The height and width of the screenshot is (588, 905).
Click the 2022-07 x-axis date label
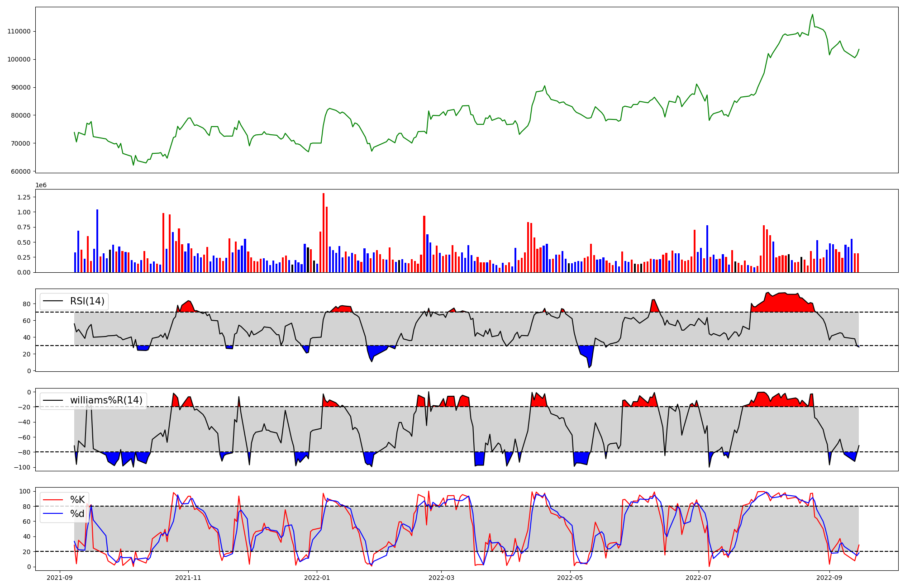(x=698, y=578)
